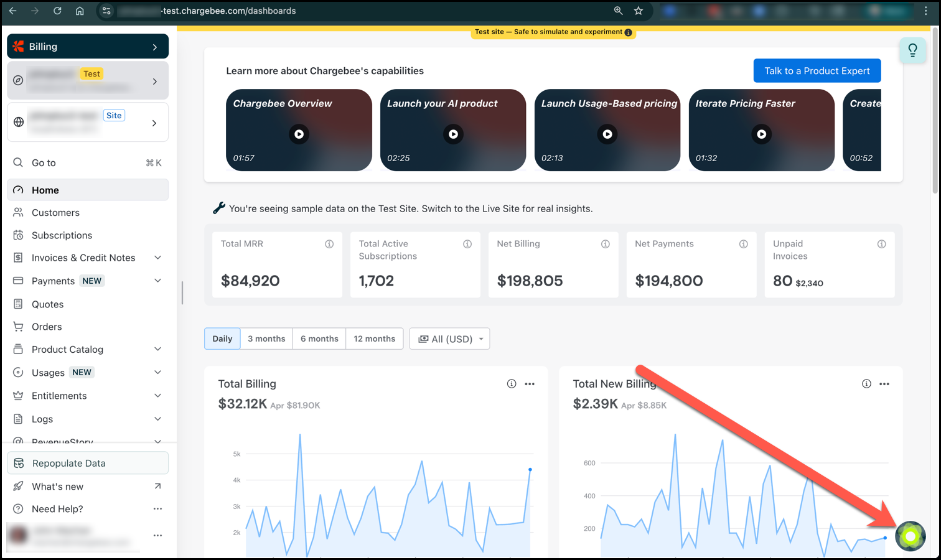Open the What's new link

pos(88,487)
